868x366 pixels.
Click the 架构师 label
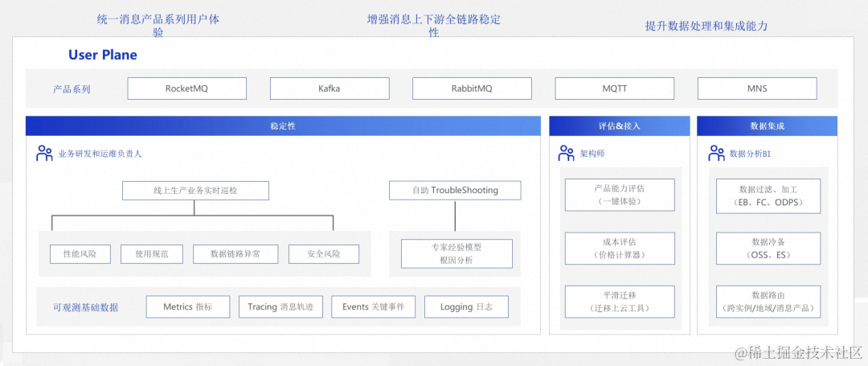(x=592, y=154)
